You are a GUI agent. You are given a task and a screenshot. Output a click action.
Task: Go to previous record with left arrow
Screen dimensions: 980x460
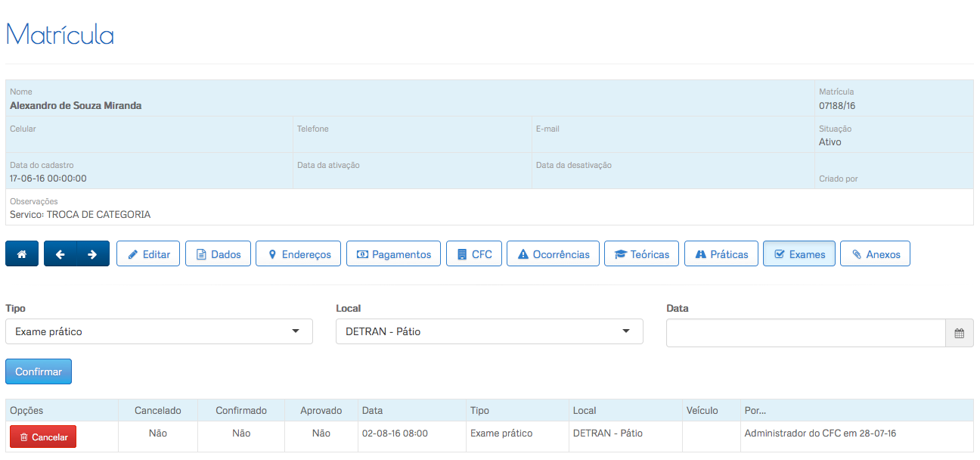(x=60, y=254)
